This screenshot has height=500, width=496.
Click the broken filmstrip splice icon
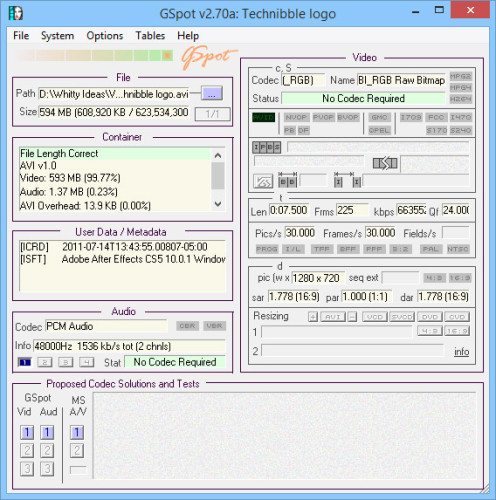pos(385,163)
